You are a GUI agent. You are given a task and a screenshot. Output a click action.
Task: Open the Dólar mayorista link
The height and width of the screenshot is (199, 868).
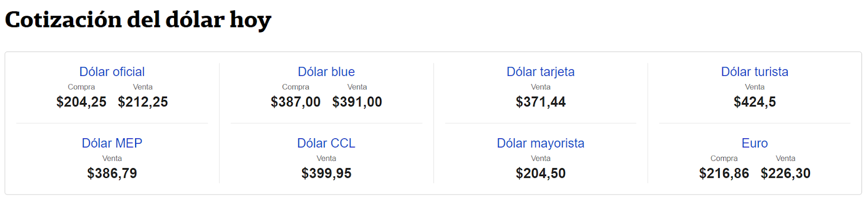coord(540,143)
